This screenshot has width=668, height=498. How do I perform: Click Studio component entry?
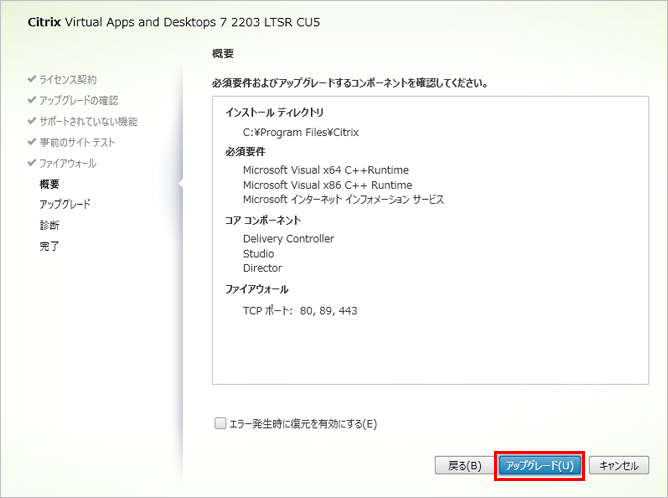259,253
